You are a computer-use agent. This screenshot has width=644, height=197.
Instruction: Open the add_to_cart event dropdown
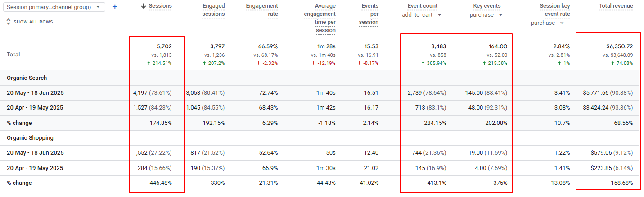coord(422,15)
